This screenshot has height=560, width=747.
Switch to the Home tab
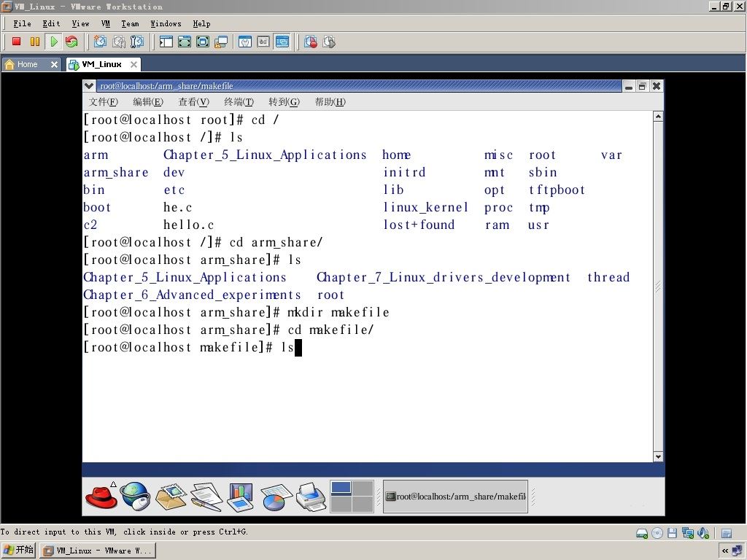[27, 64]
